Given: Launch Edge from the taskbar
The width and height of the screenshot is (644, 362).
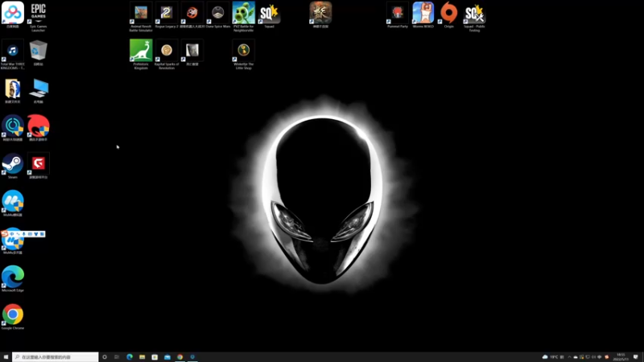Looking at the screenshot, I should click(x=130, y=357).
